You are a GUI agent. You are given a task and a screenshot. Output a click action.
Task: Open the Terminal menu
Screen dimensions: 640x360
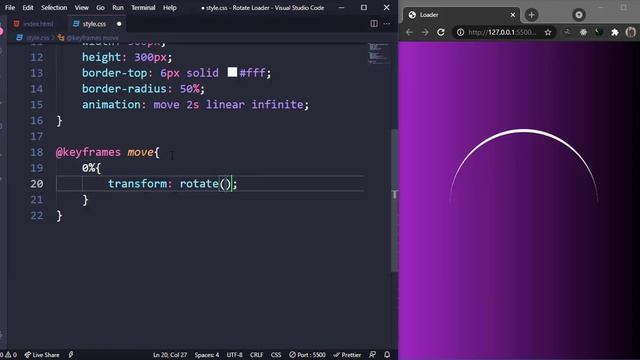(x=143, y=7)
